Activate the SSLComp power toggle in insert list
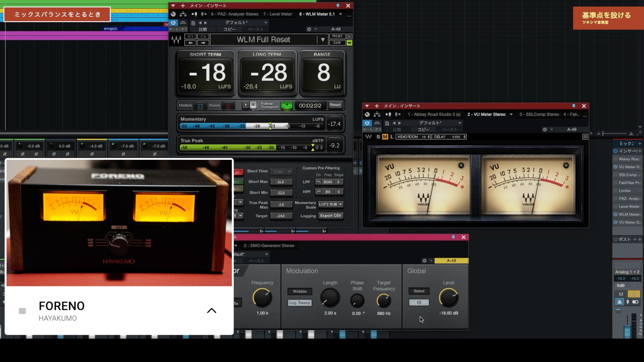The image size is (644, 362). 616,175
